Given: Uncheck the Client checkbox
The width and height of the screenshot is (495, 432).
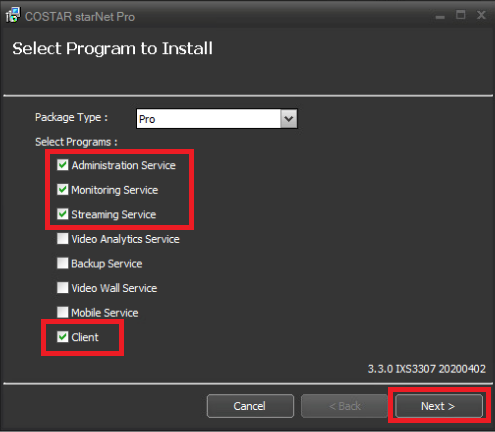Looking at the screenshot, I should pyautogui.click(x=63, y=337).
